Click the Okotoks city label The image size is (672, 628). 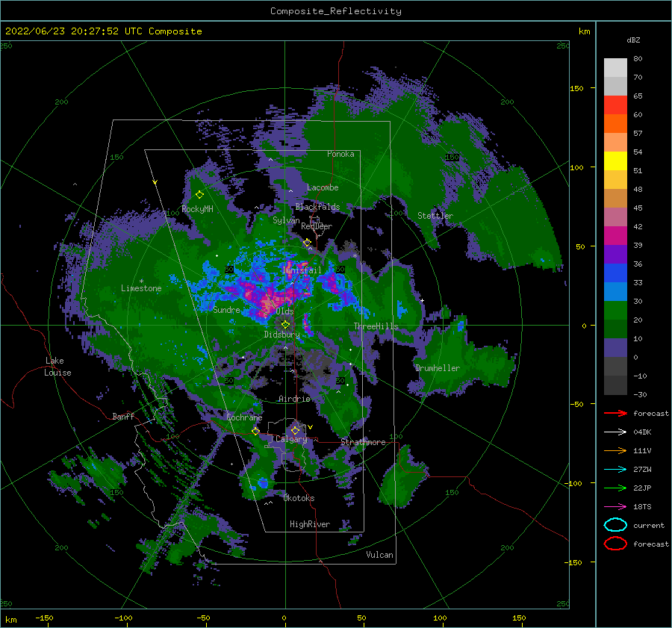coord(299,498)
